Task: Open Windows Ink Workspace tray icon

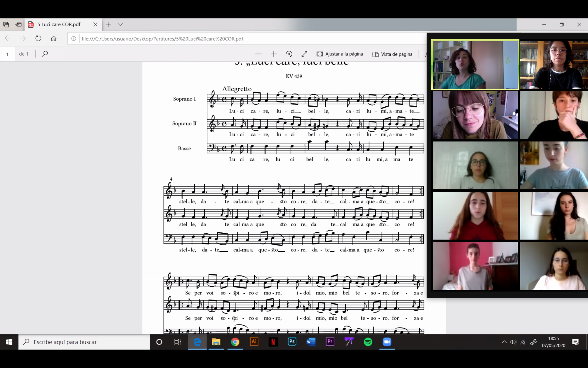Action: point(533,342)
